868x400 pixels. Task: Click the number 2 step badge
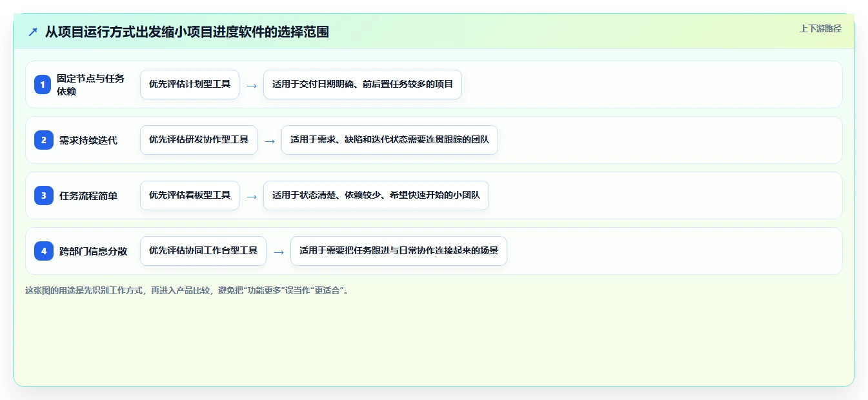pyautogui.click(x=44, y=140)
